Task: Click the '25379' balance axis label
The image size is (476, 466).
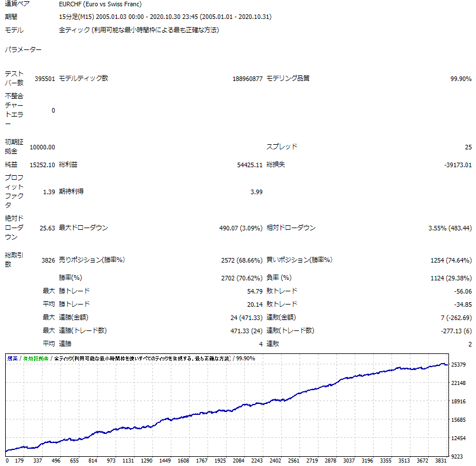Action: pos(458,365)
